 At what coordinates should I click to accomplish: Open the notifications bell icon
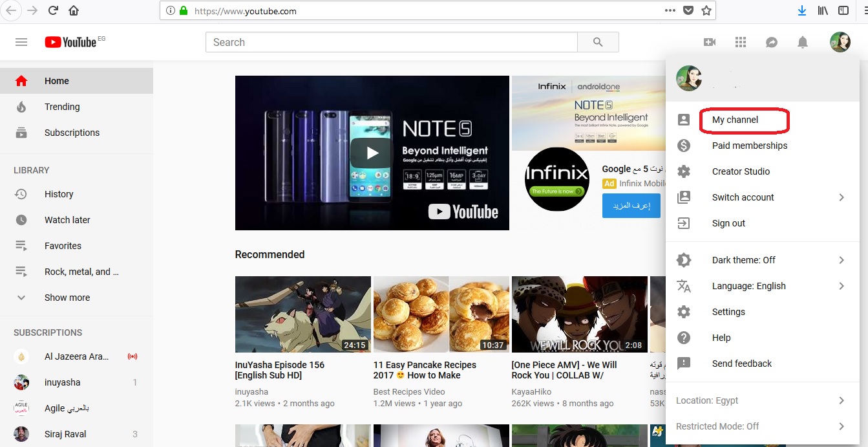[x=803, y=42]
